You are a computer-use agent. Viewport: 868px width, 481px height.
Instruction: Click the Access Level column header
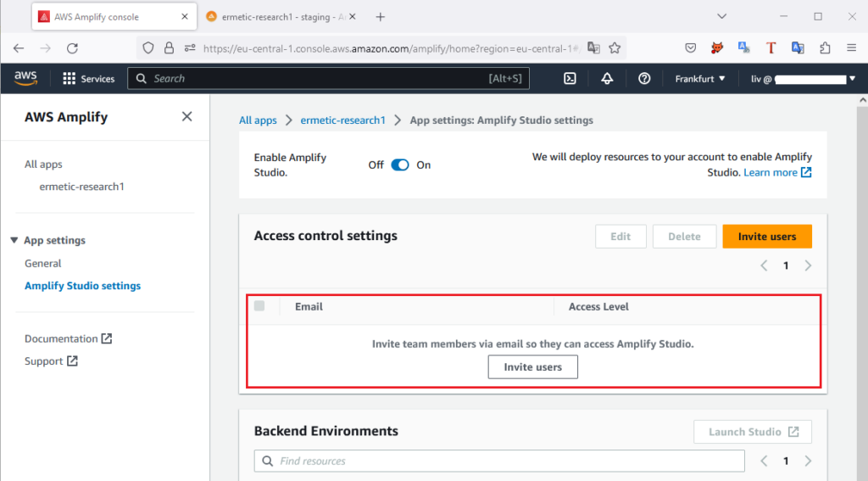(598, 306)
